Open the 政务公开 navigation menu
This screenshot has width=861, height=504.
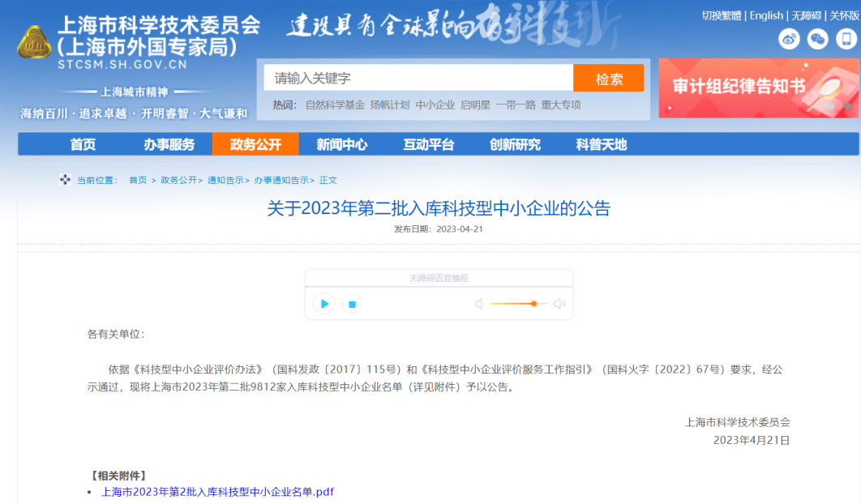click(258, 145)
